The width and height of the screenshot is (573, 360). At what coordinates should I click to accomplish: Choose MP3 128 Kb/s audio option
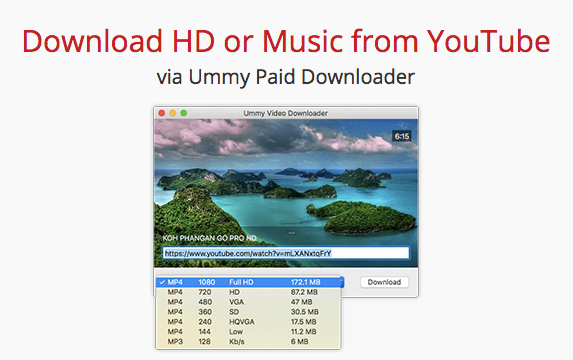248,341
